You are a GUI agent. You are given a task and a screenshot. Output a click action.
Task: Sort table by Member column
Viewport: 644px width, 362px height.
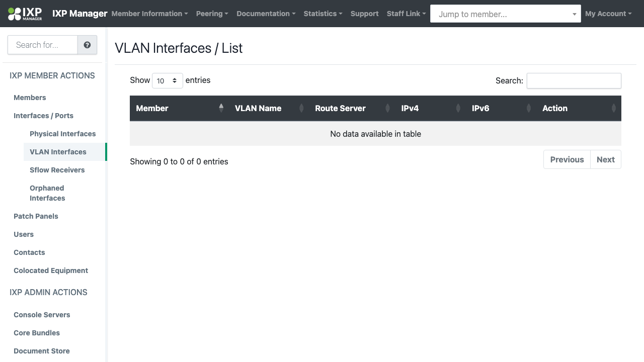pos(179,108)
